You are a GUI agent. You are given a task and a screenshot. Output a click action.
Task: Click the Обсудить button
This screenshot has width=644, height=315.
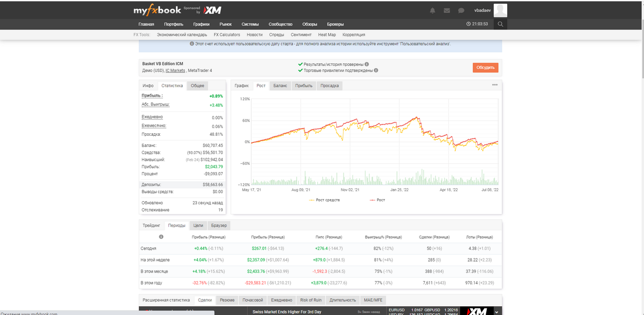coord(485,67)
